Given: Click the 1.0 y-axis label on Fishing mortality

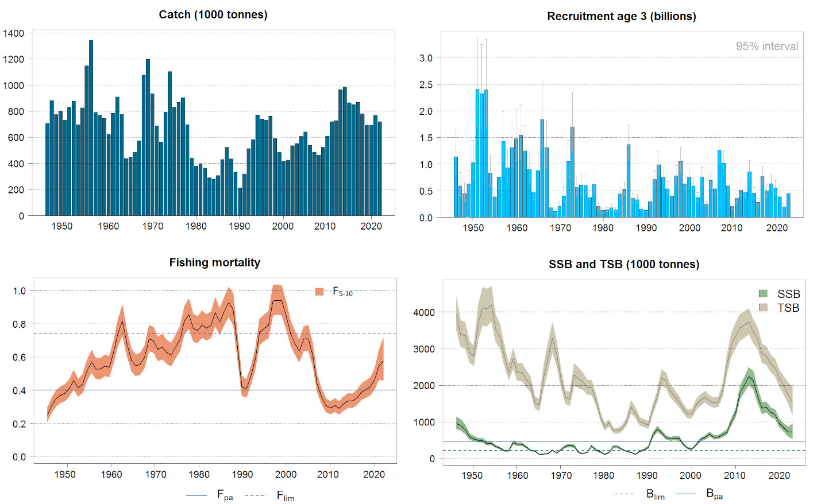Looking at the screenshot, I should [20, 291].
